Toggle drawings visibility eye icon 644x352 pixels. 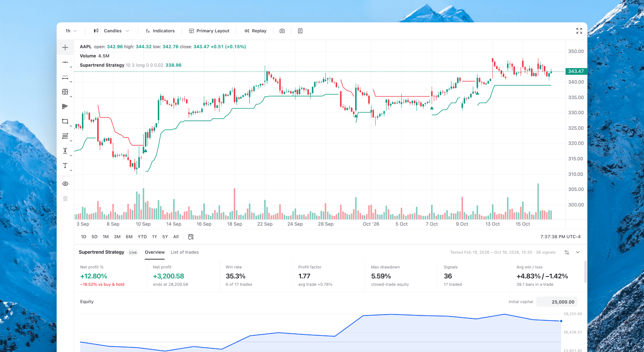pos(65,184)
